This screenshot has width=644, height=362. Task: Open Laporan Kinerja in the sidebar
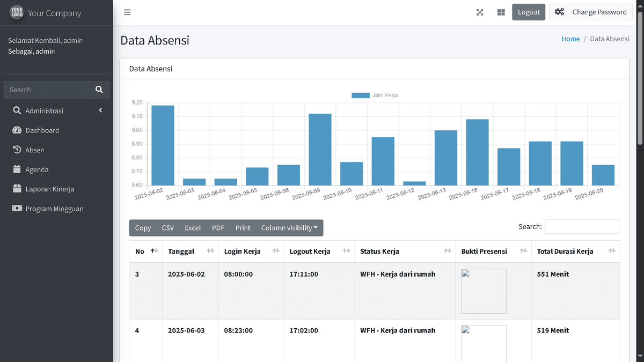[x=49, y=189]
